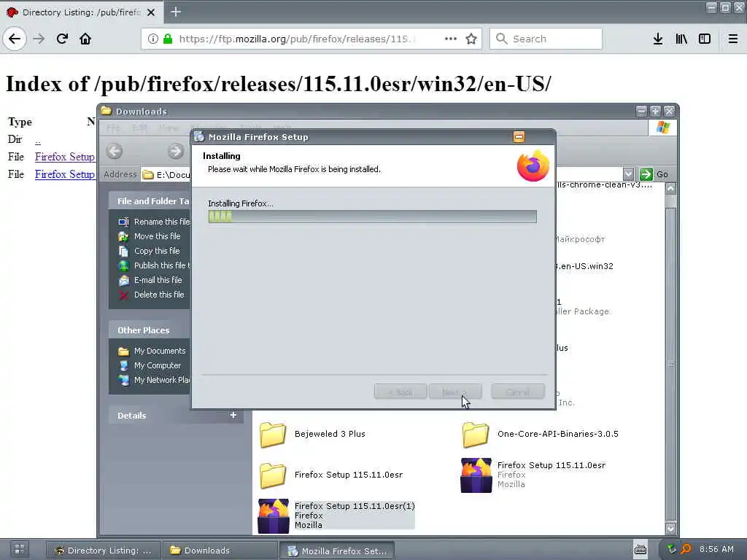Open the Firefox hamburger menu
Screen dimensions: 747x560
(733, 39)
